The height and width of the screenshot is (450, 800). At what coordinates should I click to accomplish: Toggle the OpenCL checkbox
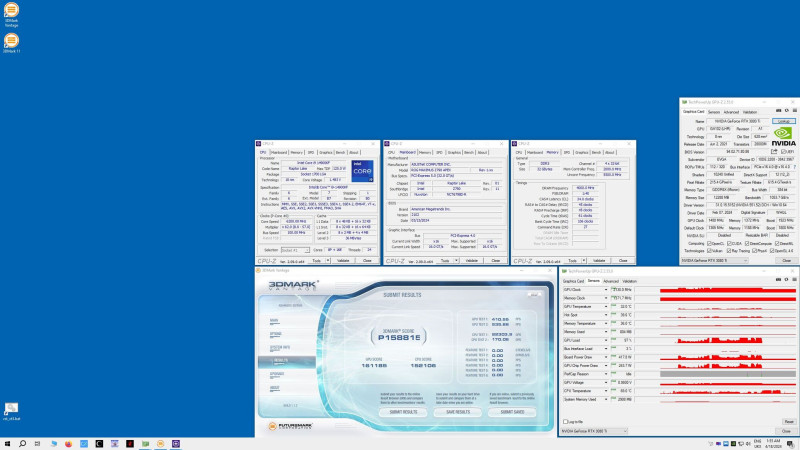(x=709, y=243)
